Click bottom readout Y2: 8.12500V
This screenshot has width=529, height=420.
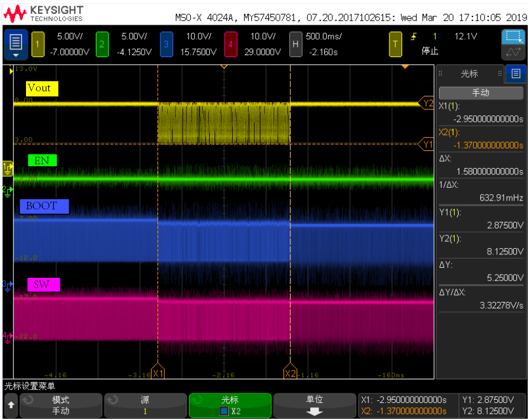coord(488,411)
